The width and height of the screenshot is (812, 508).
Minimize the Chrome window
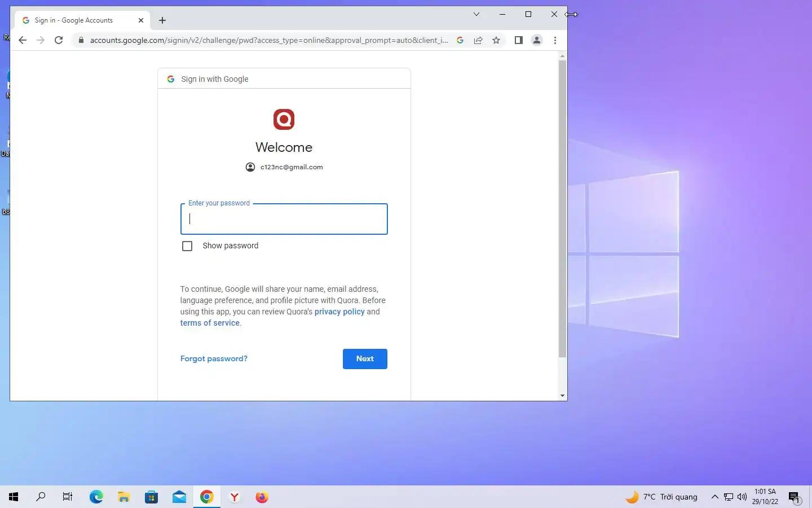point(502,14)
